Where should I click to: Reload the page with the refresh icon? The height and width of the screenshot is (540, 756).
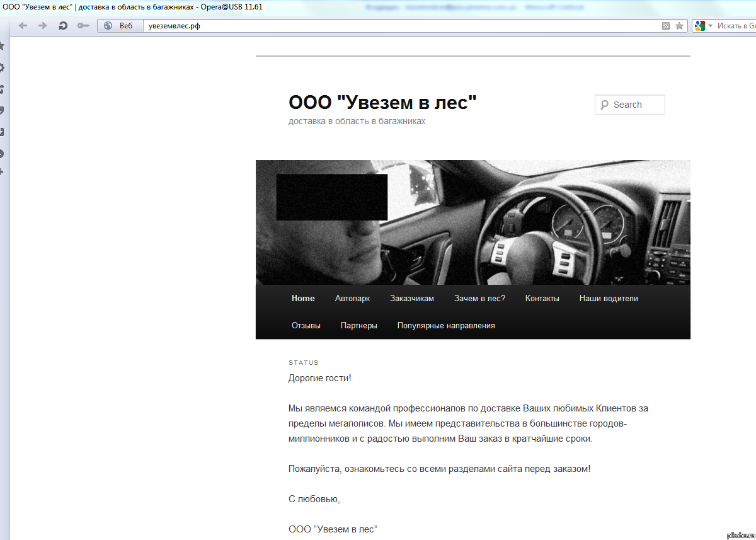click(62, 26)
